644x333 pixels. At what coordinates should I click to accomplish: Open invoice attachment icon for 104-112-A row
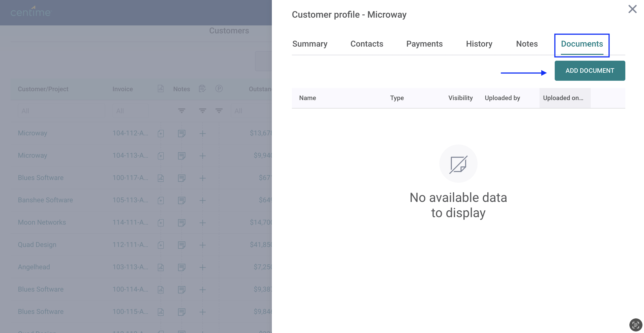pos(161,133)
